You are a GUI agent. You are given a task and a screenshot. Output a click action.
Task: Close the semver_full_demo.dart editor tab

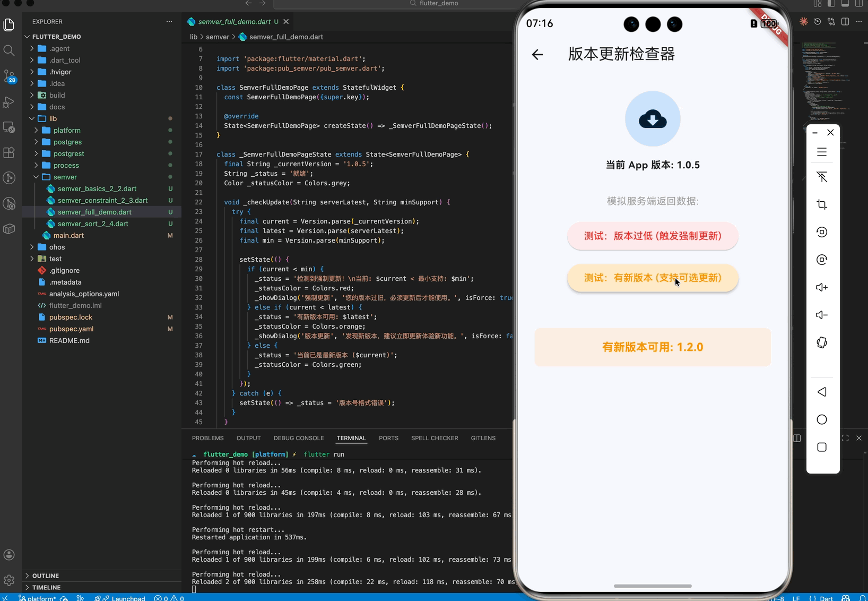point(286,22)
